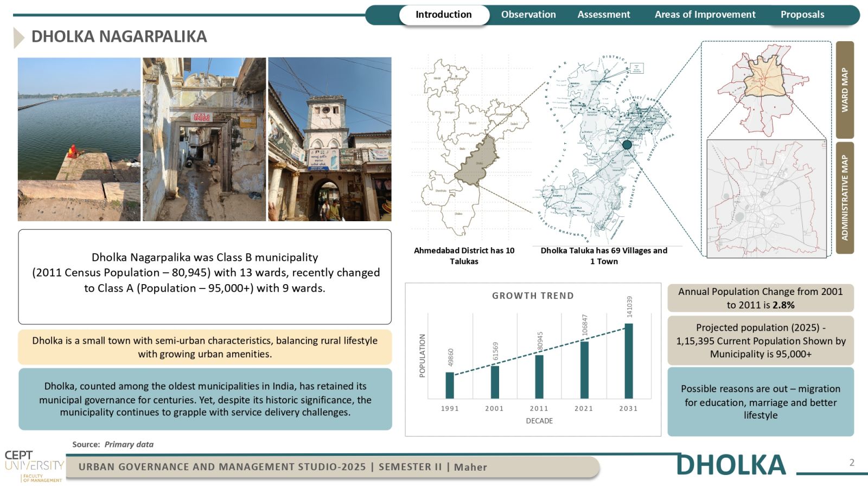This screenshot has width=868, height=488.
Task: Click the POPULATION axis title
Action: pos(422,356)
